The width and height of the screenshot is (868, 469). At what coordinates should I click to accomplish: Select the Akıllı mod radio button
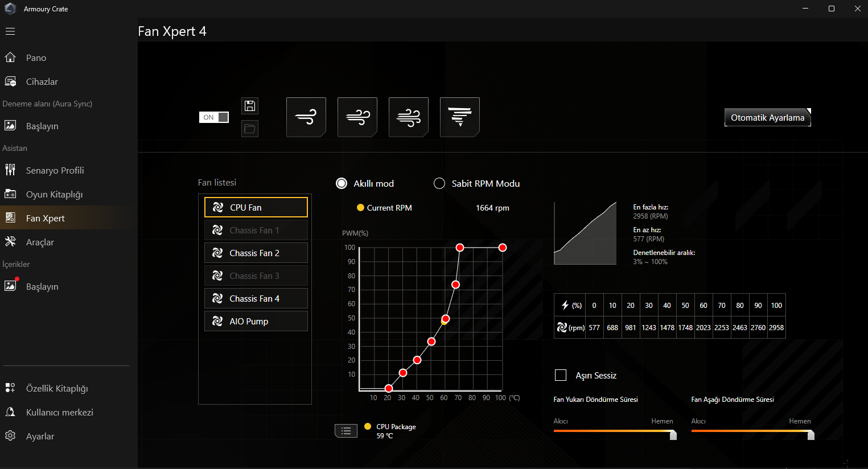342,183
